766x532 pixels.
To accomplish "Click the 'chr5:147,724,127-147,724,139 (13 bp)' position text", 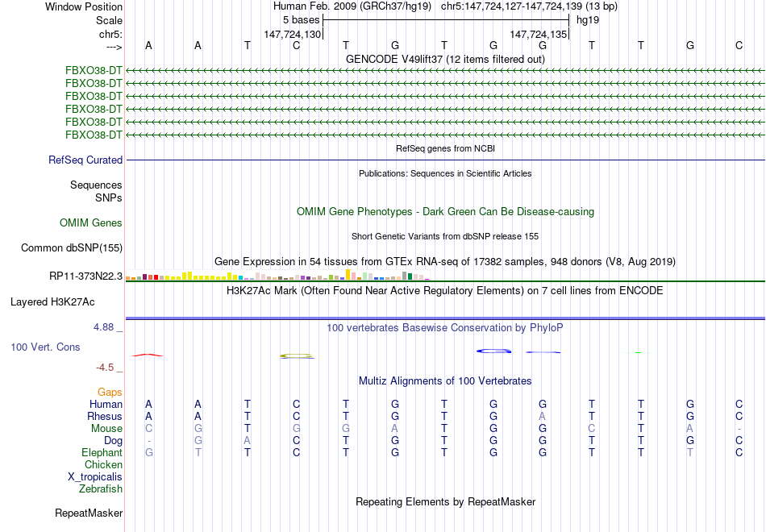I will click(529, 6).
